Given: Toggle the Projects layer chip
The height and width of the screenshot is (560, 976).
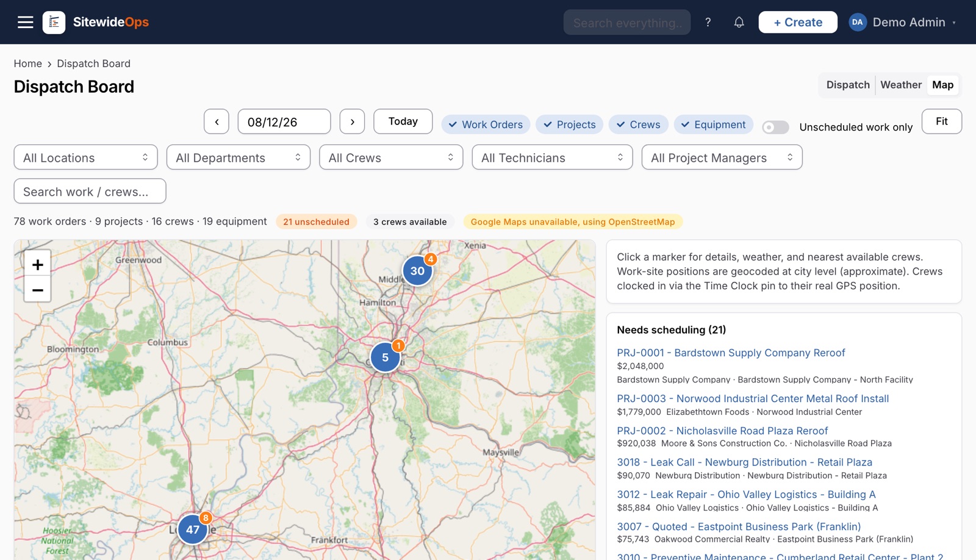Looking at the screenshot, I should click(570, 124).
